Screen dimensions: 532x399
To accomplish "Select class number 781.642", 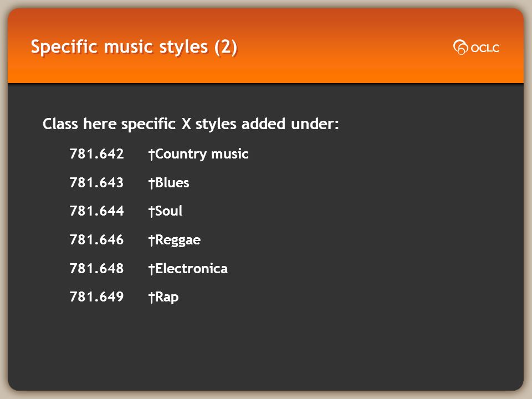I will point(96,154).
